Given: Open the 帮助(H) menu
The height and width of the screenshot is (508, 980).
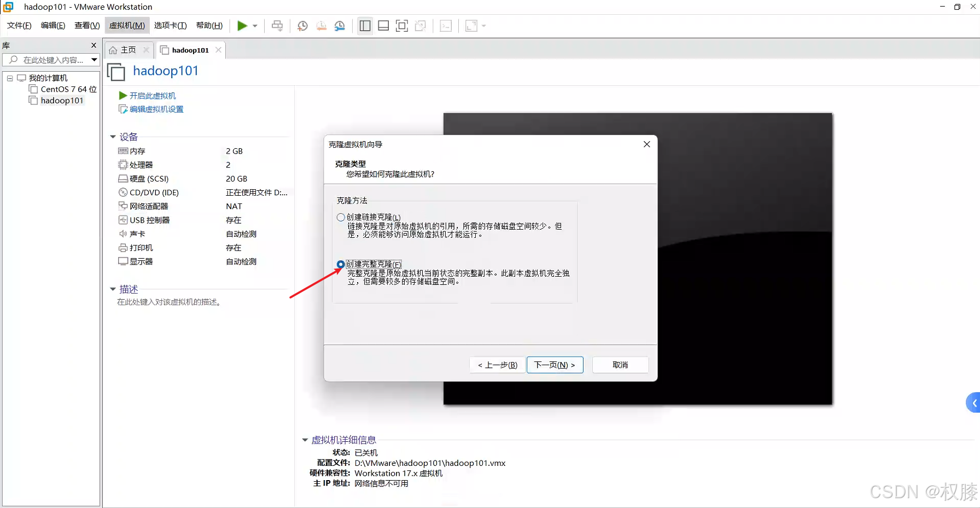Looking at the screenshot, I should 209,26.
